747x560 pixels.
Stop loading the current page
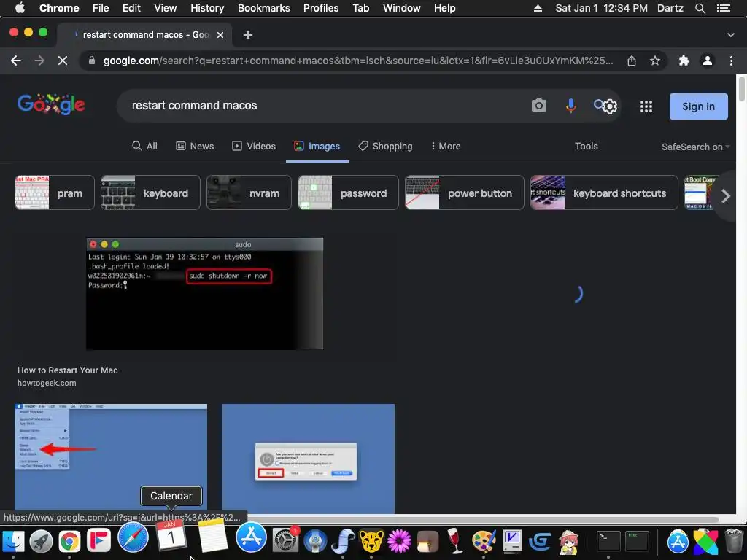pyautogui.click(x=63, y=61)
